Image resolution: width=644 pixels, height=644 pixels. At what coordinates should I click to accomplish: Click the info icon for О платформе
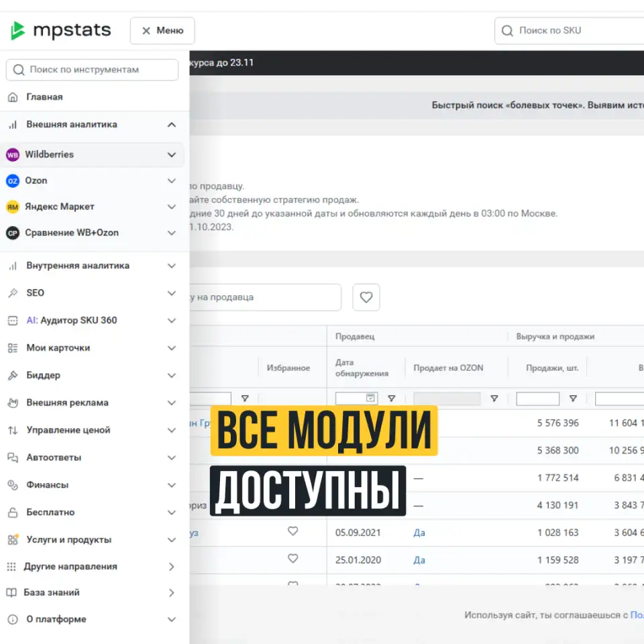pyautogui.click(x=13, y=619)
